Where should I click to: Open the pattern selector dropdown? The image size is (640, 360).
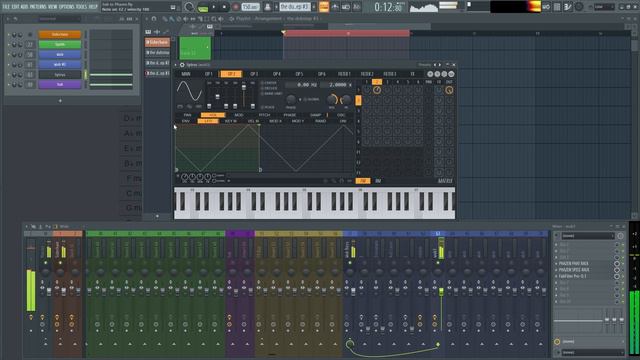(x=295, y=7)
